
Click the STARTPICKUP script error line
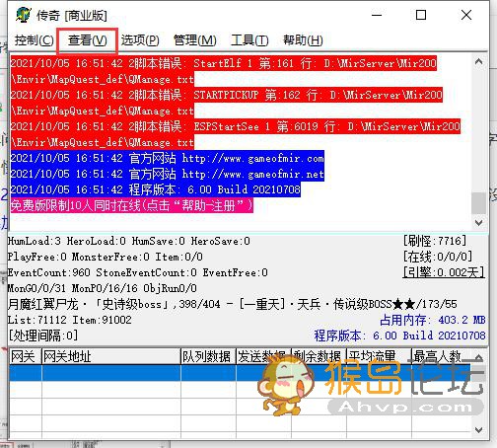[227, 103]
